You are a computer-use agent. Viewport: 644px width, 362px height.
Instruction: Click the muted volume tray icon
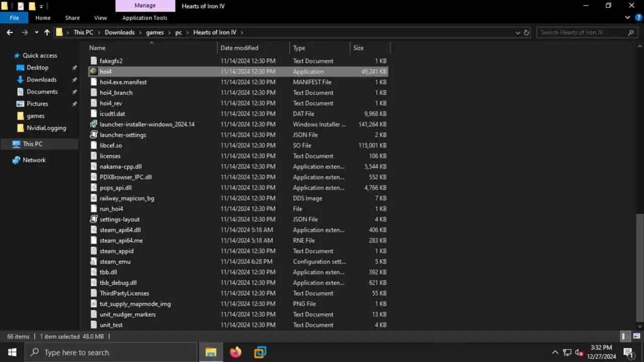click(579, 352)
